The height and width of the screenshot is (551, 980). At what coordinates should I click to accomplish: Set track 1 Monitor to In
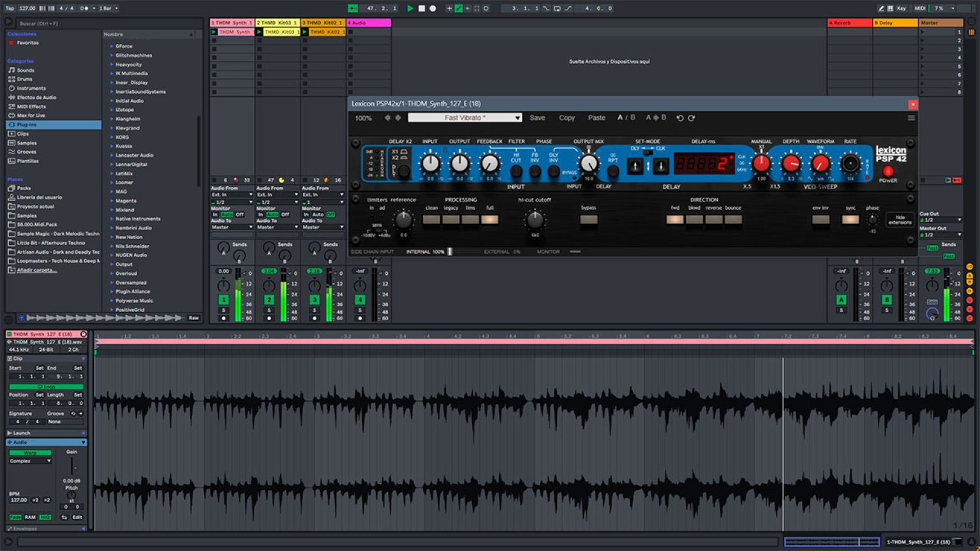[x=216, y=214]
